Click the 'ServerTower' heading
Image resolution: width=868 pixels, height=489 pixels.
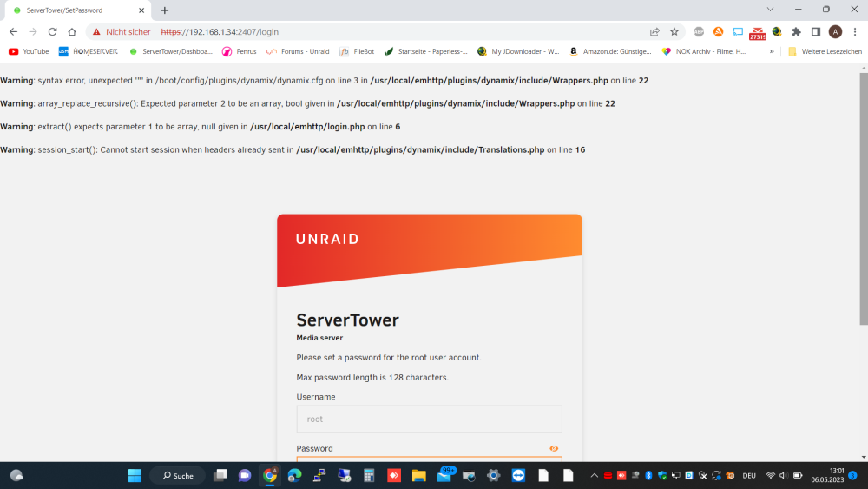348,320
